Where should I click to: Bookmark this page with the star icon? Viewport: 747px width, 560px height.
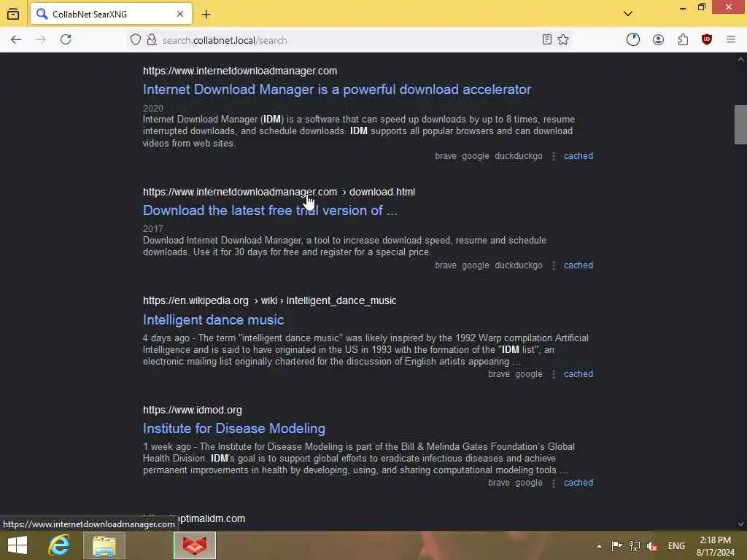click(x=563, y=40)
